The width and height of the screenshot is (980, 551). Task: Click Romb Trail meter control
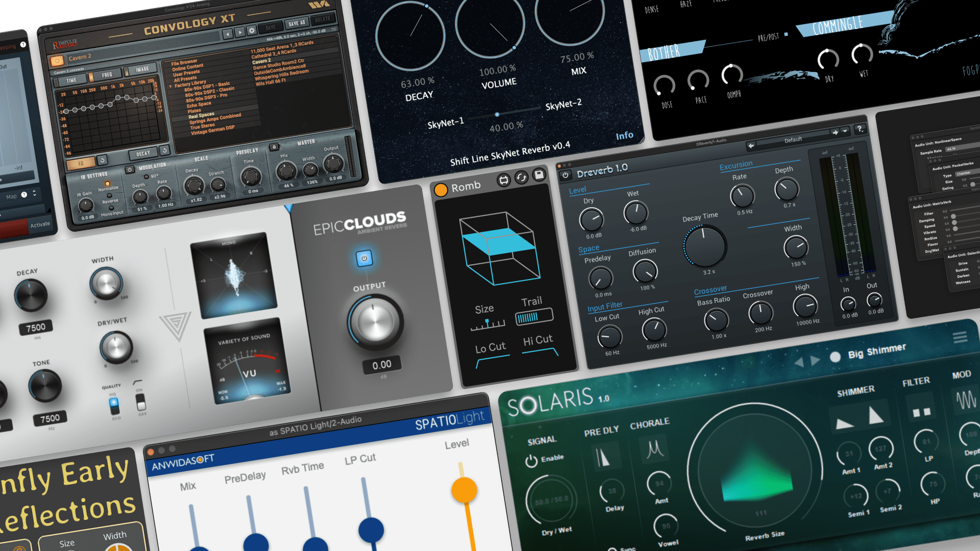coord(534,317)
